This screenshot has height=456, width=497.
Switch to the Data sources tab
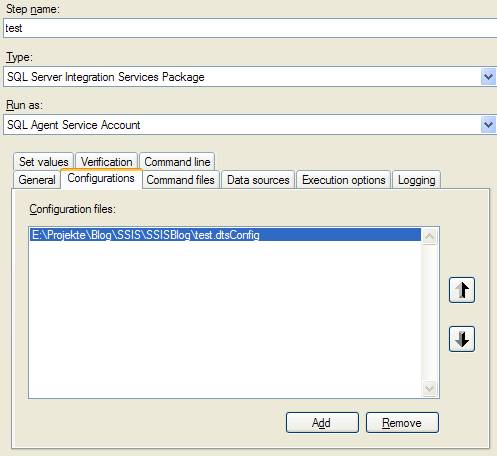coord(258,180)
